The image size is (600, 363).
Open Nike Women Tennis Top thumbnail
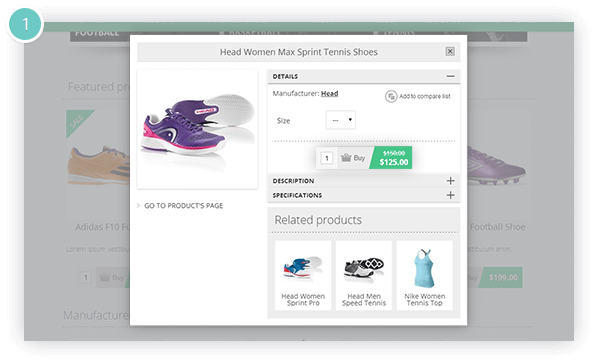(425, 275)
